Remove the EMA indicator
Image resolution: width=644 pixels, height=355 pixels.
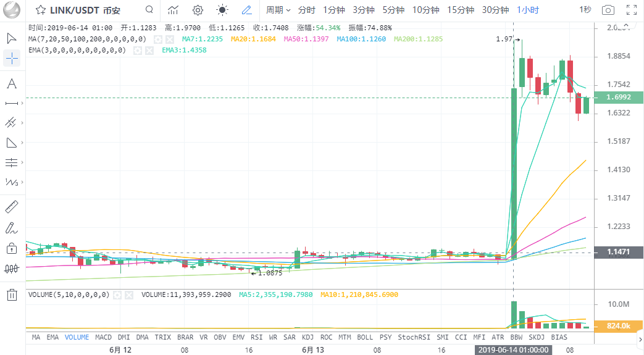149,51
